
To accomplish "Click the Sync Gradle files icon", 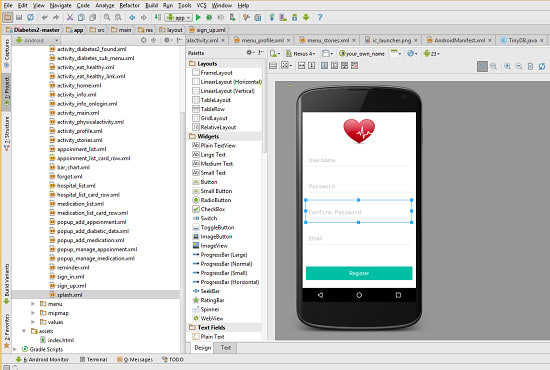I will pyautogui.click(x=272, y=17).
